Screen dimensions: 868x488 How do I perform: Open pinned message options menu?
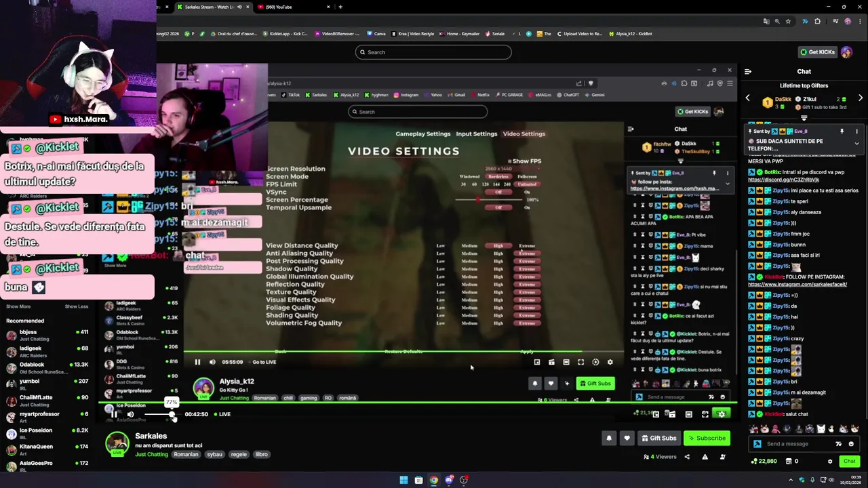(856, 131)
